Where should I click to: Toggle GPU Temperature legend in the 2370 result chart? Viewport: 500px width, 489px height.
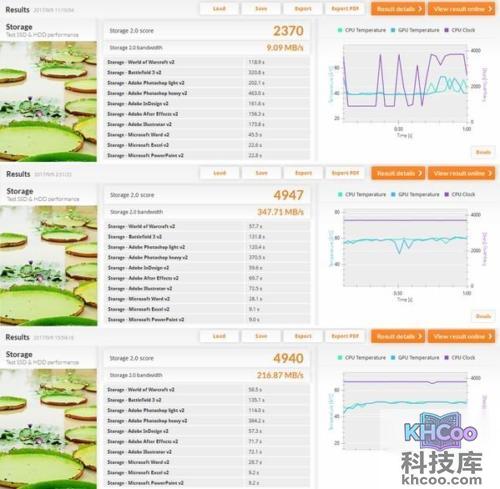[415, 30]
